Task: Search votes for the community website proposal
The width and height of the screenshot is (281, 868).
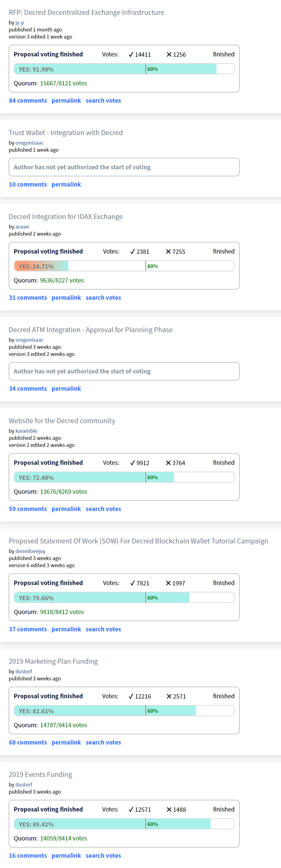Action: pyautogui.click(x=103, y=509)
